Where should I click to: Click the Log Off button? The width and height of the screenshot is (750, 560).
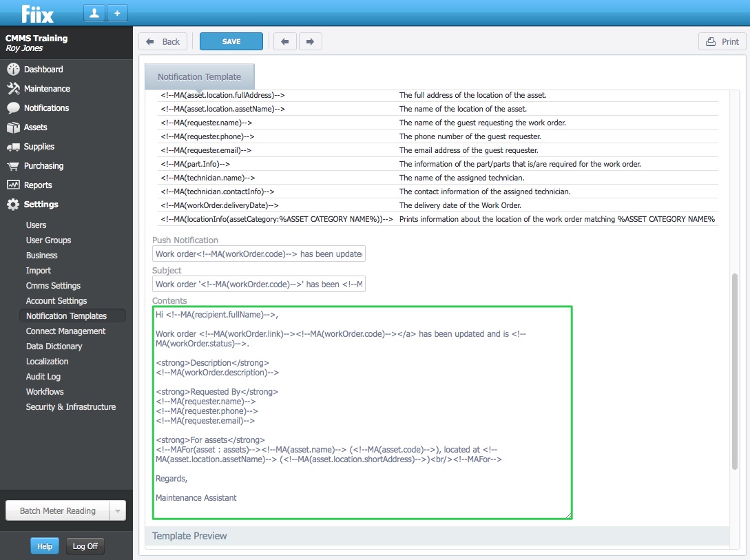(85, 546)
